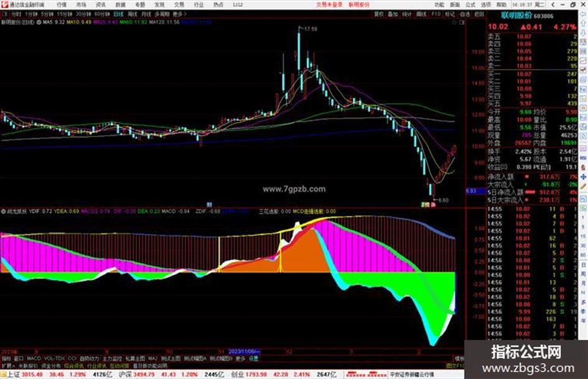
Task: Click the 画线 drawing button
Action: tap(421, 14)
